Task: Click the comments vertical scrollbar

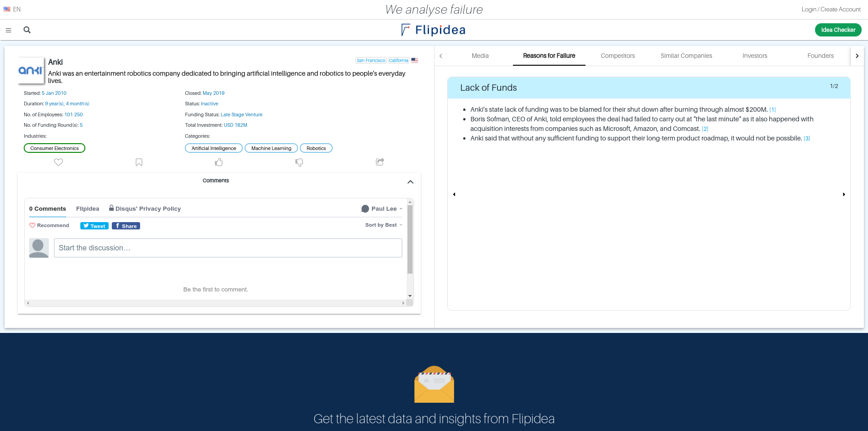Action: click(x=410, y=239)
